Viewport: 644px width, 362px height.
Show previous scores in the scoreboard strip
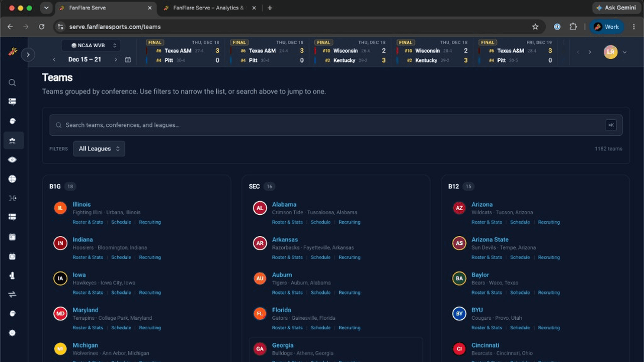(578, 52)
